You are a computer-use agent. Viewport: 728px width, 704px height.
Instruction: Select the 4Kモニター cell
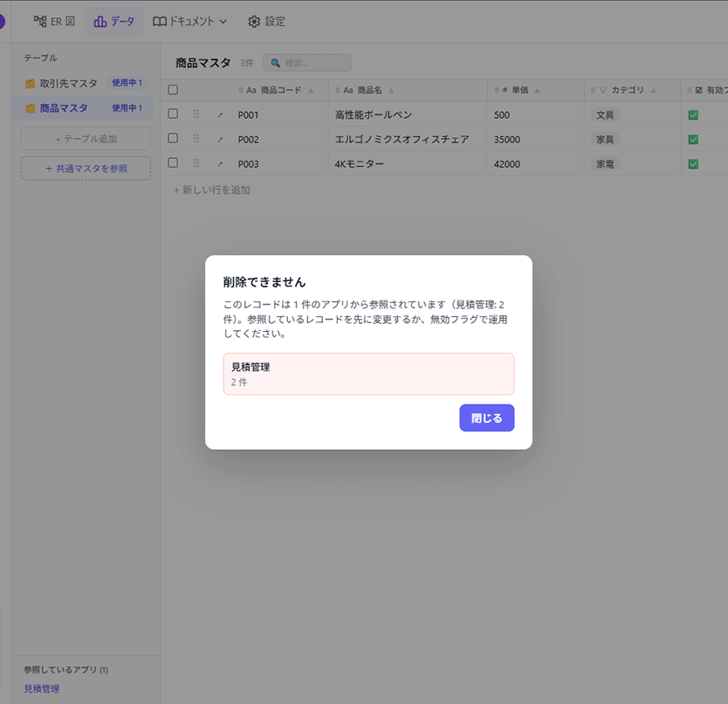coord(408,164)
